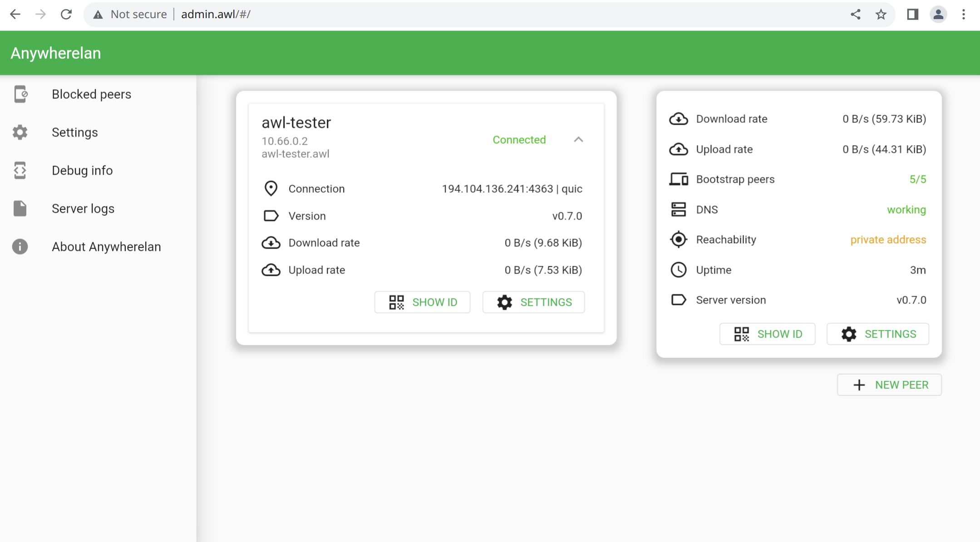Reload the page in browser
This screenshot has height=542, width=980.
pyautogui.click(x=66, y=15)
